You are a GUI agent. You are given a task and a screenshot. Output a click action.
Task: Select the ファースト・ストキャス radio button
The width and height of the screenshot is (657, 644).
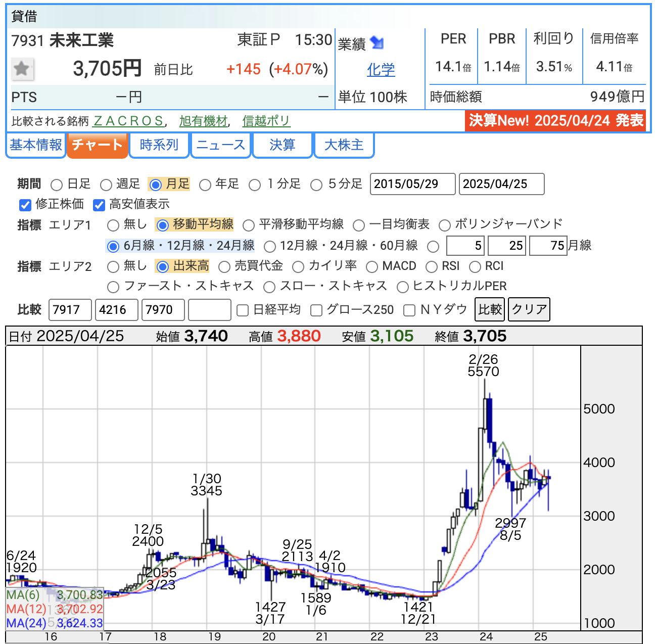[x=113, y=287]
